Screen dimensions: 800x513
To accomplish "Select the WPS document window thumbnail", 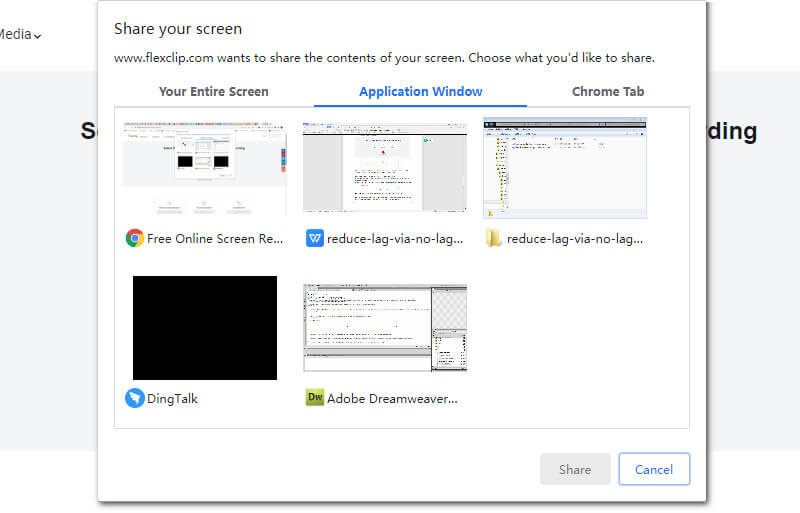I will click(x=385, y=168).
